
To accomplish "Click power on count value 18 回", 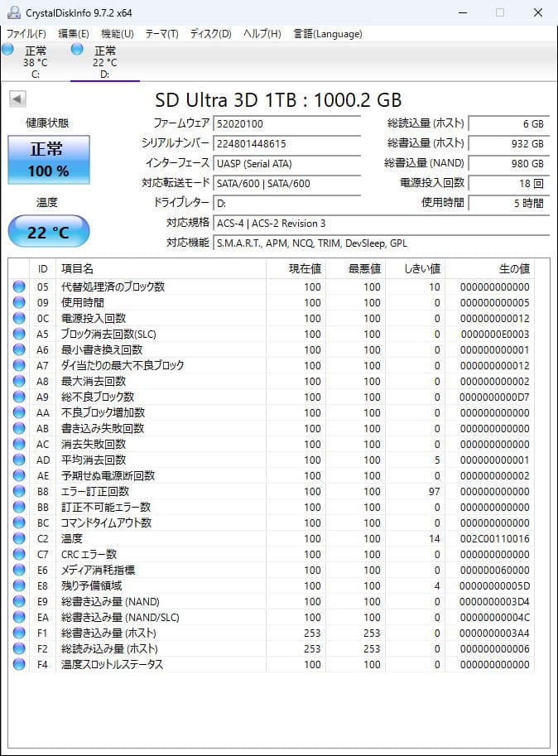I will tap(509, 183).
